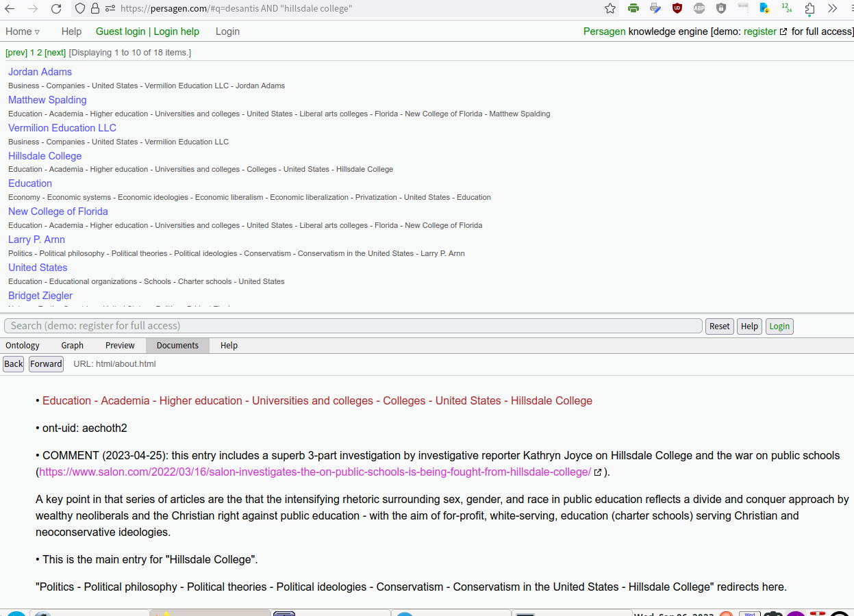
Task: Click the green Login button by search
Action: tap(779, 326)
